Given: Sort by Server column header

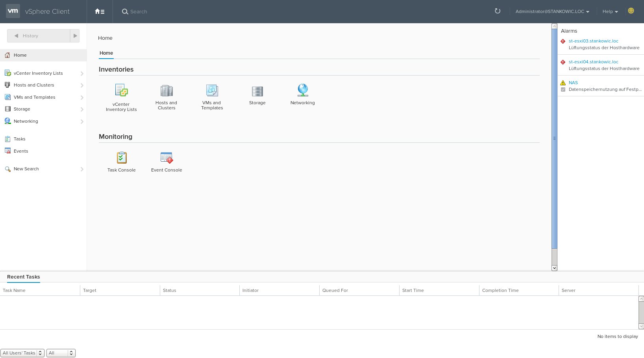Looking at the screenshot, I should 599,290.
